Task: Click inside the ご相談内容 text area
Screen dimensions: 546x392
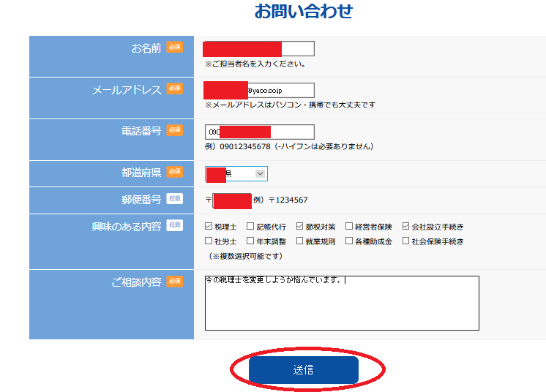Action: pyautogui.click(x=342, y=303)
